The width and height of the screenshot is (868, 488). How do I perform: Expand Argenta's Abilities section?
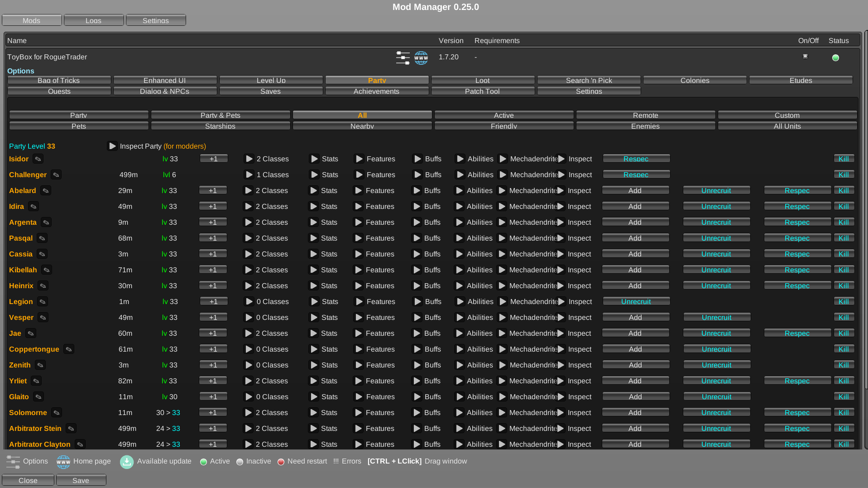click(x=459, y=222)
